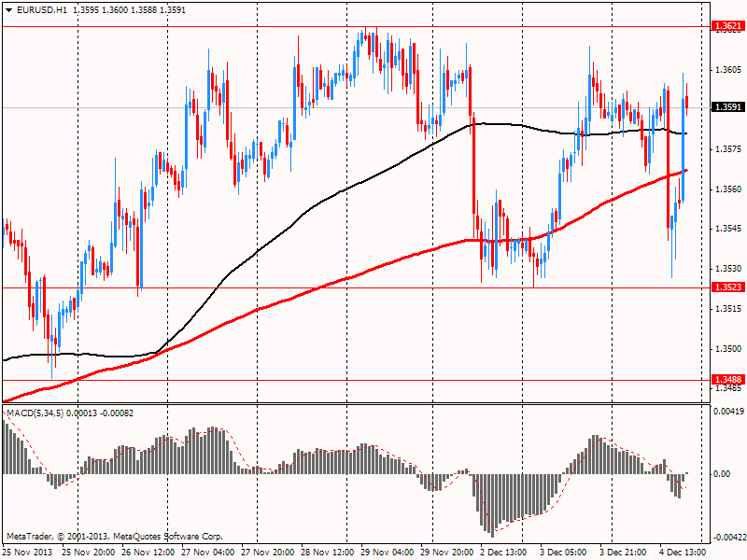The height and width of the screenshot is (560, 747).
Task: Click the 29 Nov 04:00 time label
Action: (388, 553)
